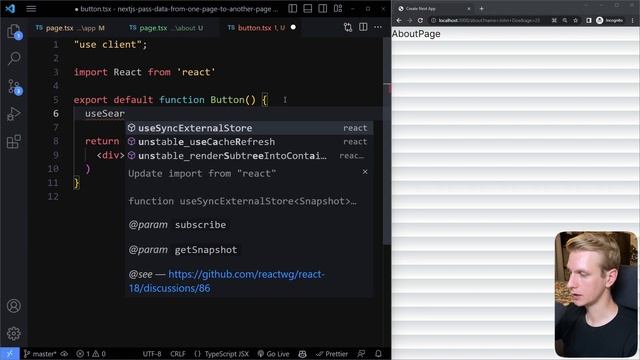Click the Copilot status bar icon

pyautogui.click(x=302, y=354)
